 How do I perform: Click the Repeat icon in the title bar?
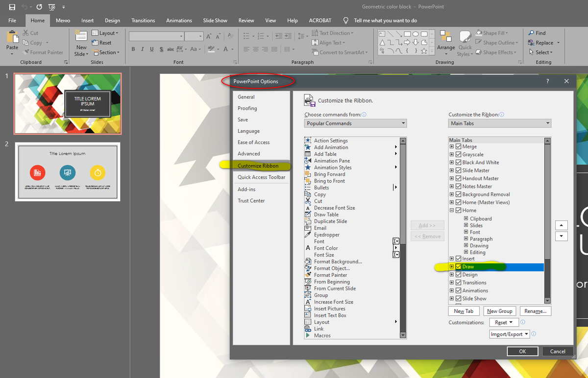click(x=39, y=7)
